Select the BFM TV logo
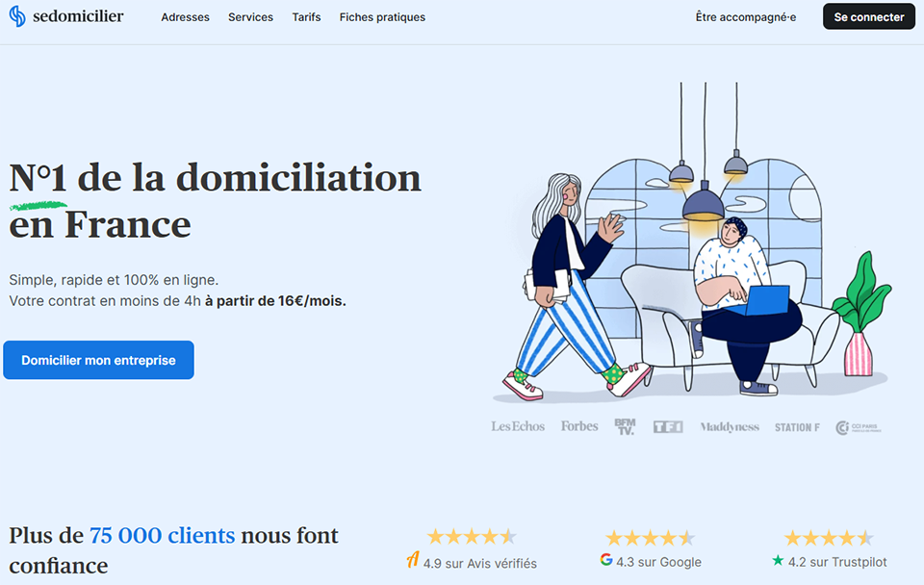This screenshot has width=924, height=585. tap(623, 425)
